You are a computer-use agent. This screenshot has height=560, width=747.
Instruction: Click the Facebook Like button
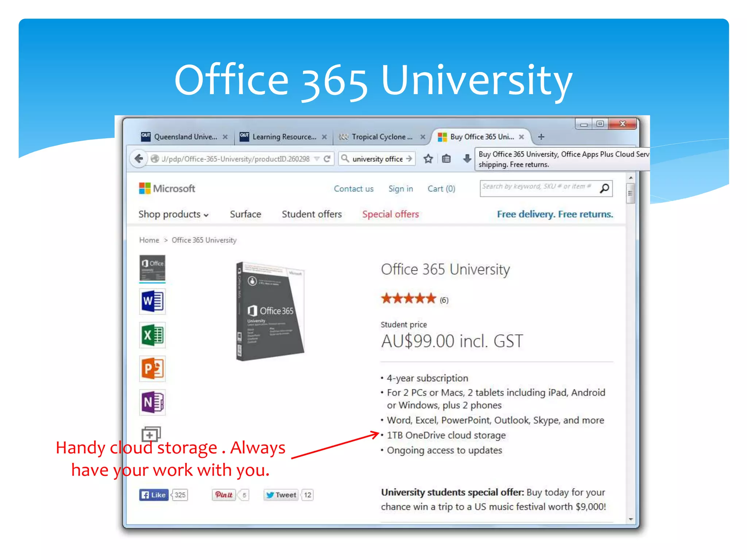pyautogui.click(x=154, y=495)
